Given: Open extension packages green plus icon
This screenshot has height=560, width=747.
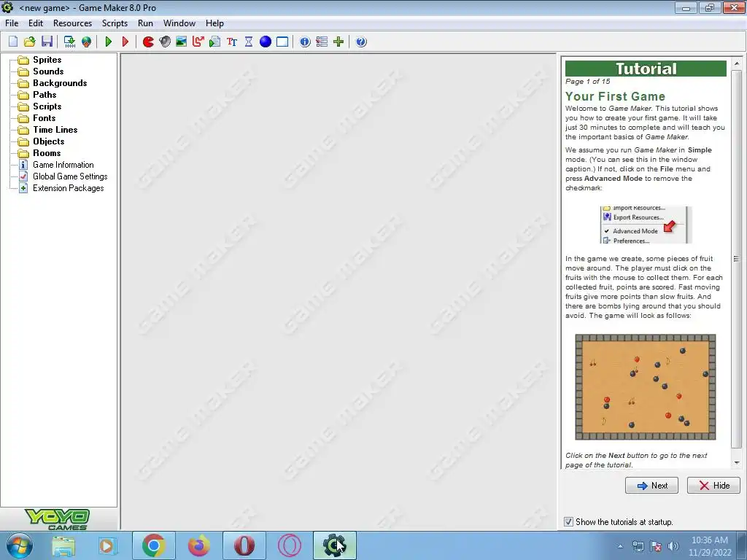Looking at the screenshot, I should (x=338, y=42).
